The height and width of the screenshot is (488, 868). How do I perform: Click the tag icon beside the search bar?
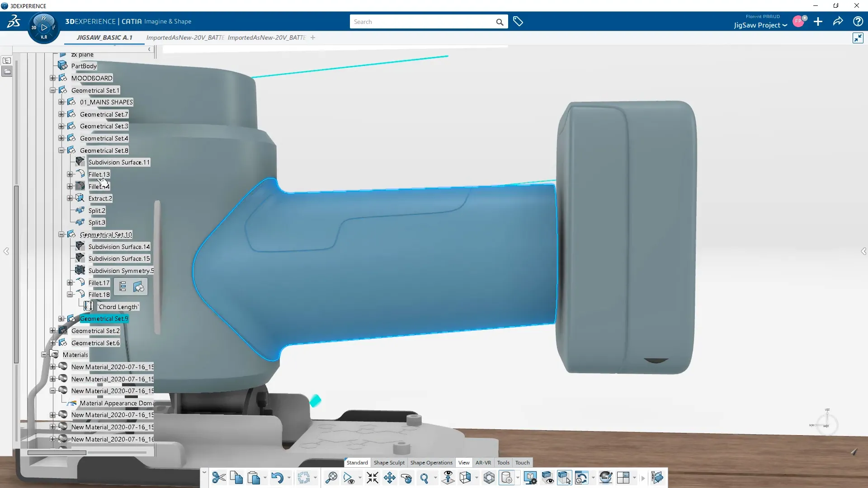point(518,21)
